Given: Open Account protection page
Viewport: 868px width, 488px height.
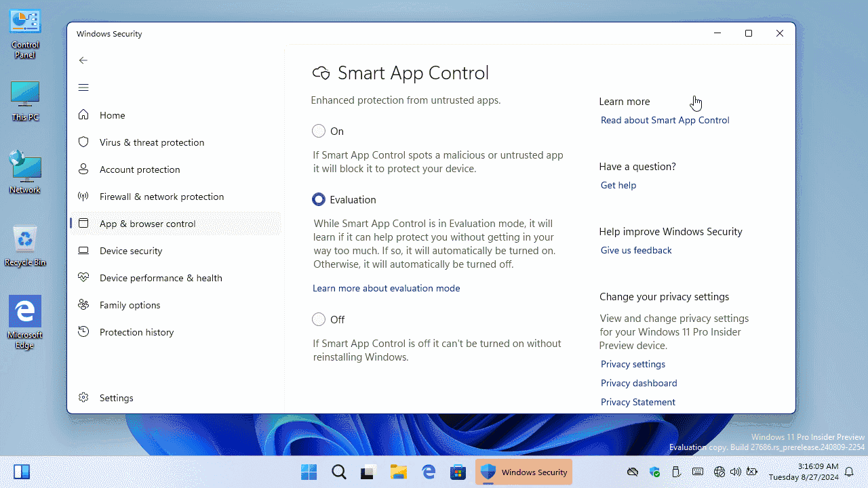Looking at the screenshot, I should (175, 169).
